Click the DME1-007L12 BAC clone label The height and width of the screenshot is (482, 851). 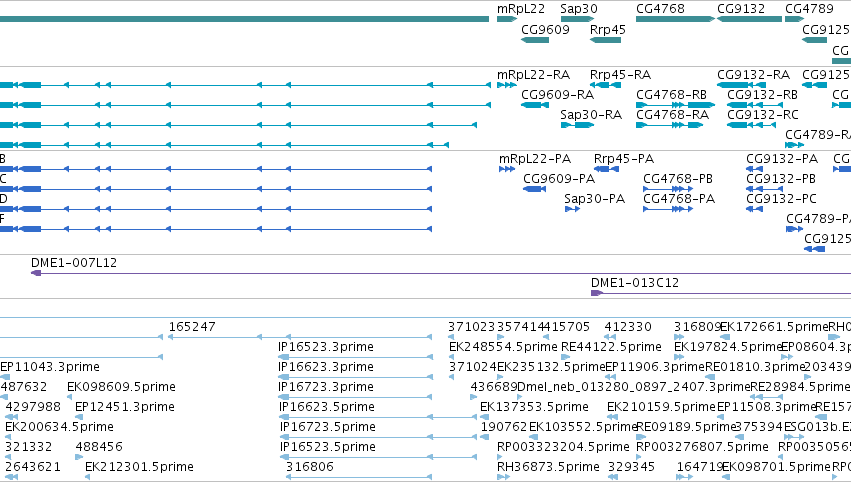point(74,263)
